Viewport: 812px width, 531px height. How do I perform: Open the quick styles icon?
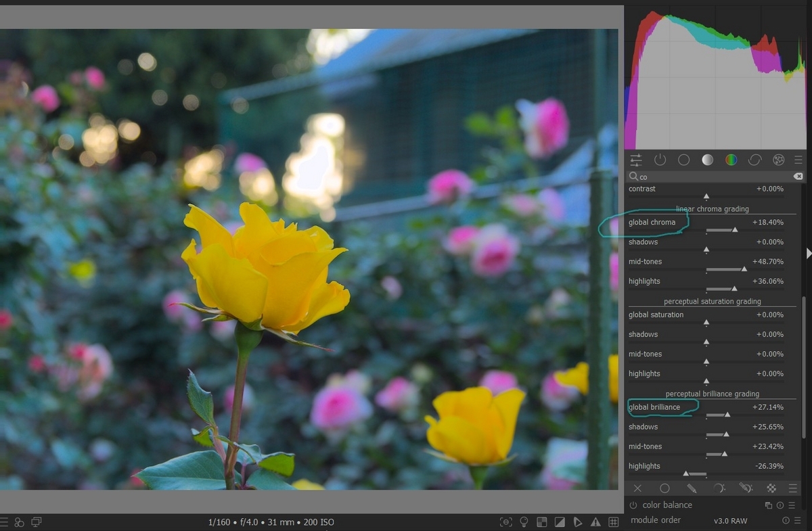[20, 522]
